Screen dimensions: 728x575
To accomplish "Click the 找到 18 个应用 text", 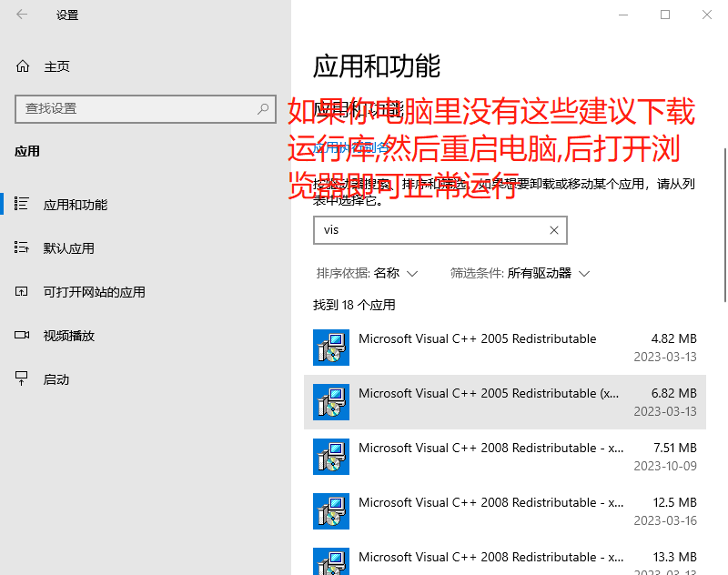I will [x=354, y=305].
